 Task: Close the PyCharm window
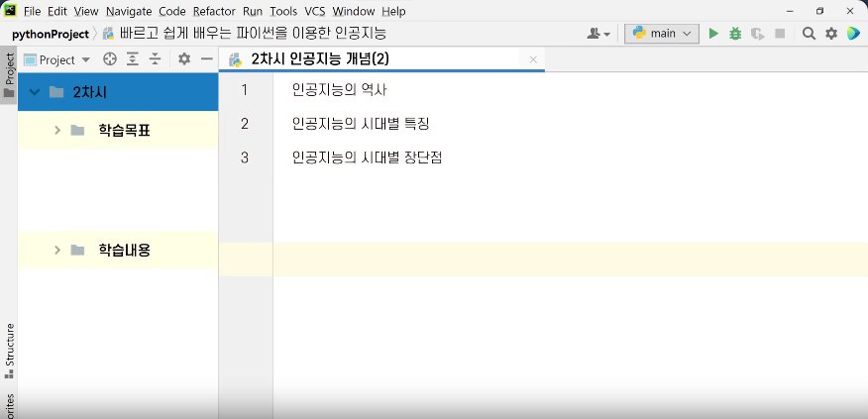[850, 11]
